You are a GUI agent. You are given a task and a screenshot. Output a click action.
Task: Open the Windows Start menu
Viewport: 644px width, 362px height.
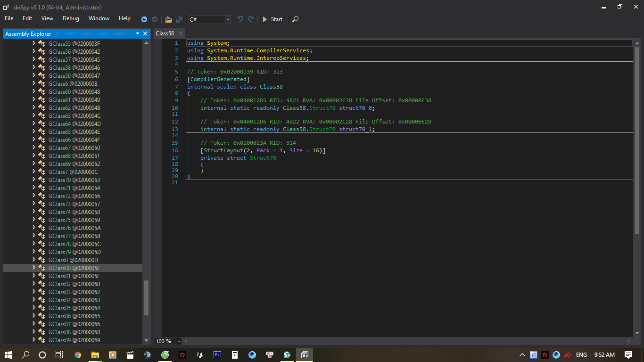coord(8,354)
